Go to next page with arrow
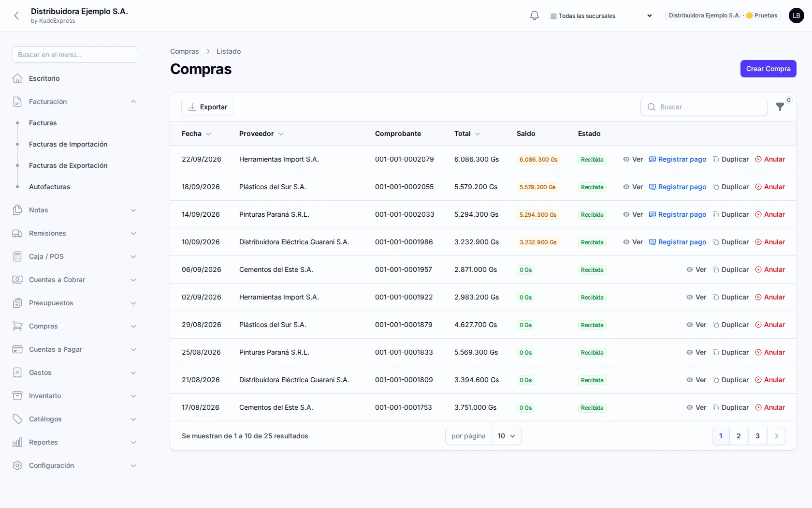This screenshot has height=508, width=812. click(776, 436)
